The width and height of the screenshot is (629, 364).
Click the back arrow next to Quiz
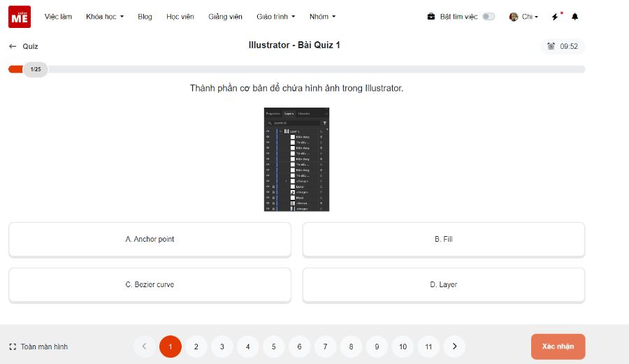point(13,46)
